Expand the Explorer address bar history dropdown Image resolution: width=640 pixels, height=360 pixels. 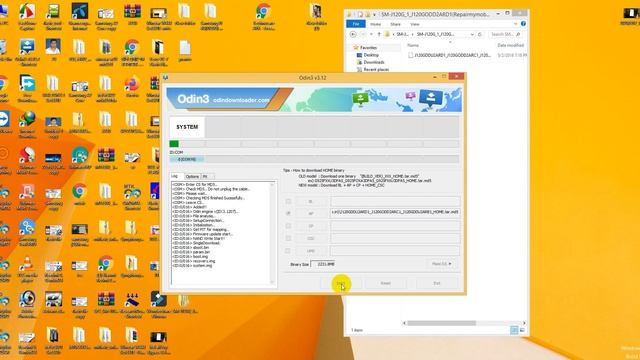[472, 34]
